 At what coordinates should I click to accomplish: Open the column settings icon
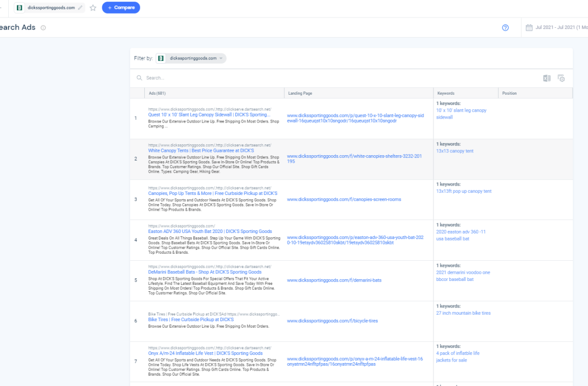click(x=561, y=78)
